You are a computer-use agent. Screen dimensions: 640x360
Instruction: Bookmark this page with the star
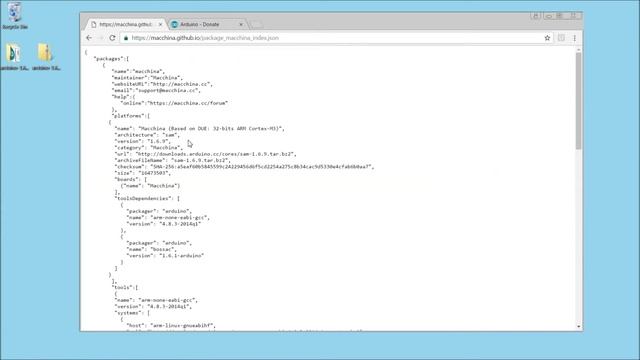[547, 38]
